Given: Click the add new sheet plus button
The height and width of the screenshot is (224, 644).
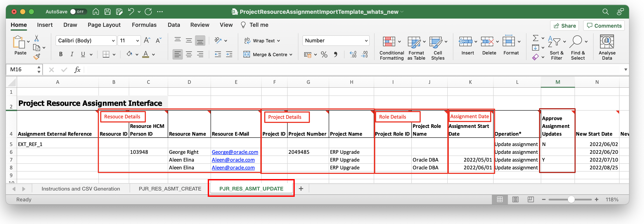Looking at the screenshot, I should [x=301, y=189].
